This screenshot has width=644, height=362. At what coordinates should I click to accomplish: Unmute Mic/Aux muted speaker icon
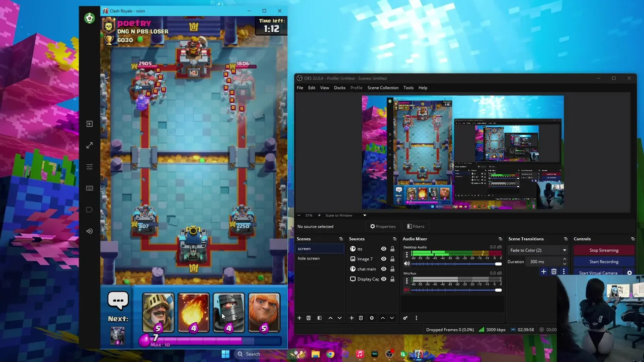tap(407, 290)
